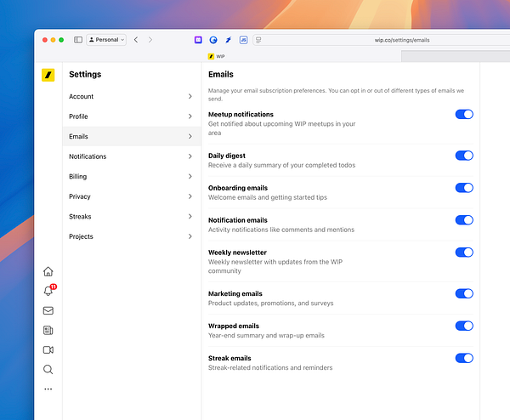Click the chevron on Billing row
The width and height of the screenshot is (510, 420).
click(x=190, y=176)
